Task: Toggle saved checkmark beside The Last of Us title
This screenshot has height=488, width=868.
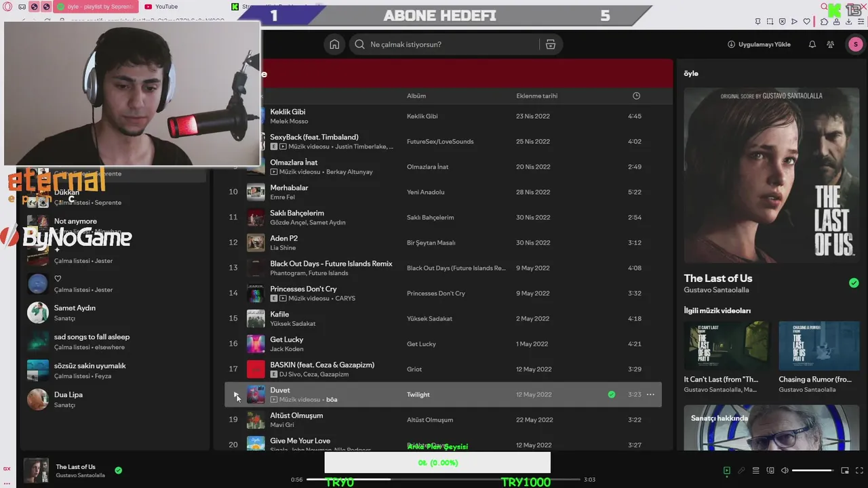Action: (x=854, y=283)
